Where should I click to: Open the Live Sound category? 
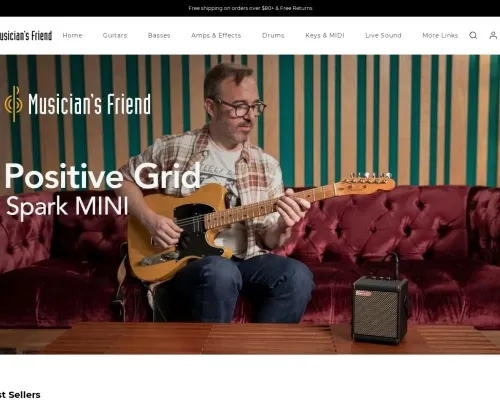(x=383, y=35)
